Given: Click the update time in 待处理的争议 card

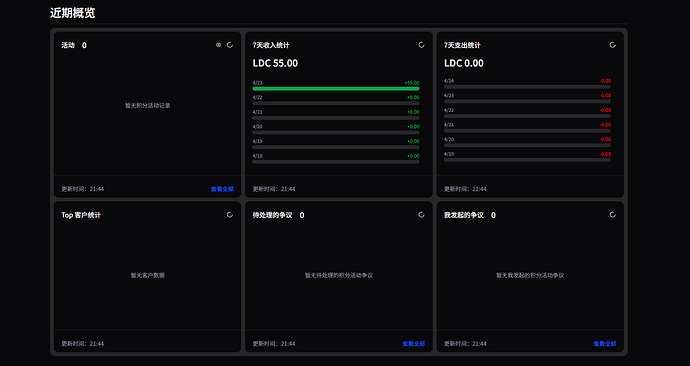Looking at the screenshot, I should pos(274,344).
